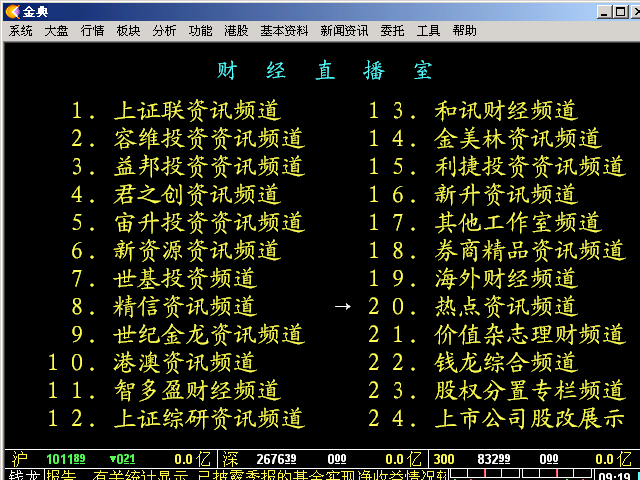Maximize the 金典 window
Image resolution: width=640 pixels, height=480 pixels.
[x=621, y=12]
